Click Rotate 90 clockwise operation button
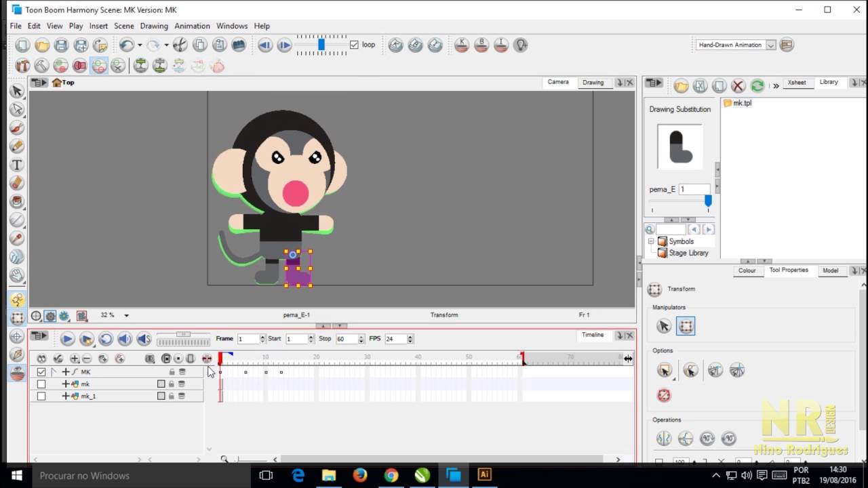 click(x=707, y=439)
